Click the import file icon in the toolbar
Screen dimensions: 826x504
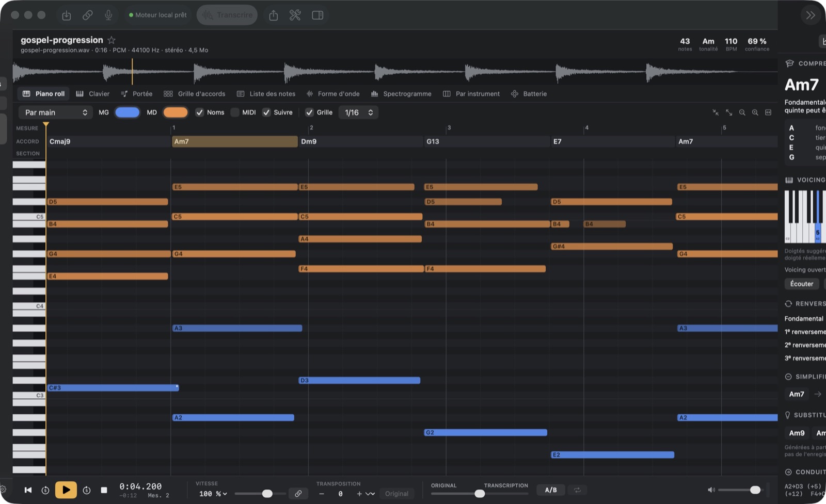click(67, 15)
